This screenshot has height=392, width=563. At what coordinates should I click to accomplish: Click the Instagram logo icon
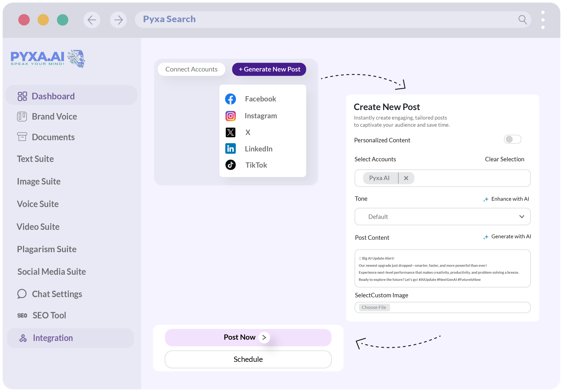[x=231, y=116]
